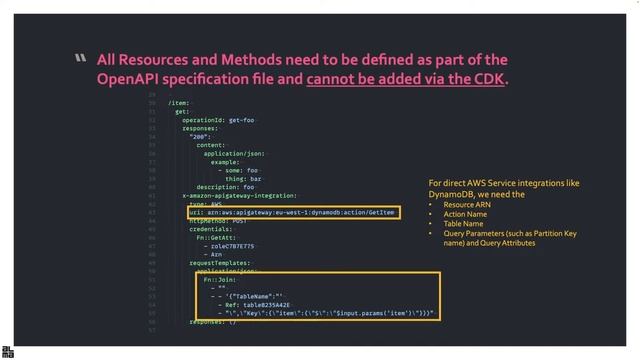640x360 pixels.
Task: Select the "Resource ARN" bullet
Action: [x=467, y=204]
